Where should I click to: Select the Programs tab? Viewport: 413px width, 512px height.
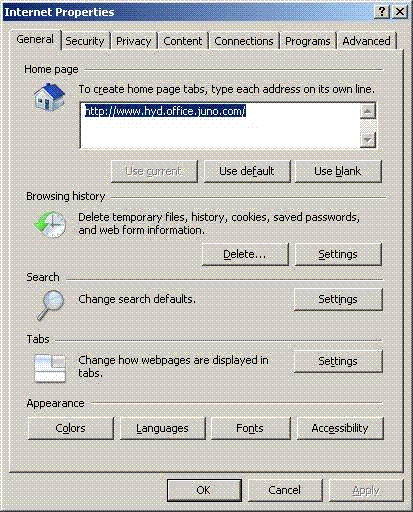click(x=308, y=41)
